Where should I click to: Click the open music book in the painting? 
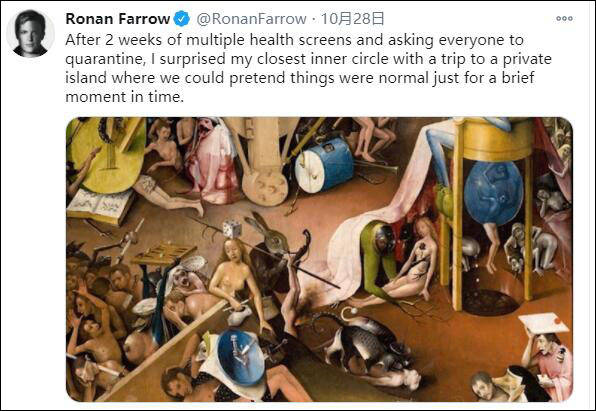click(100, 206)
